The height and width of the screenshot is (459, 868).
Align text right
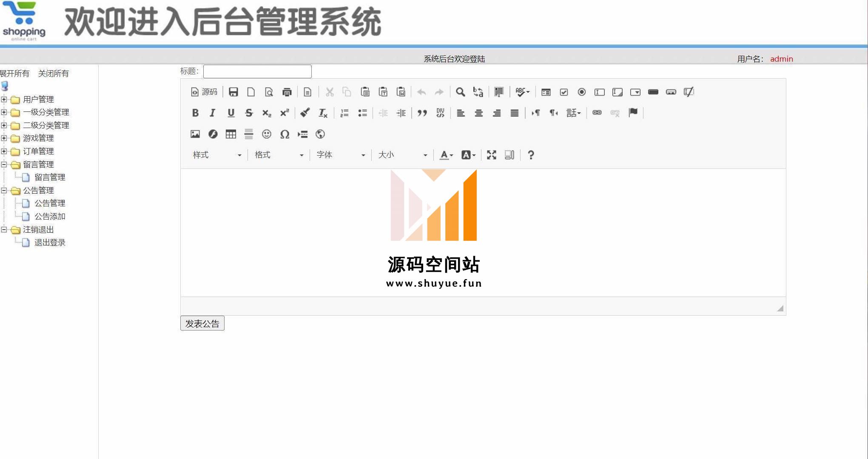click(496, 113)
